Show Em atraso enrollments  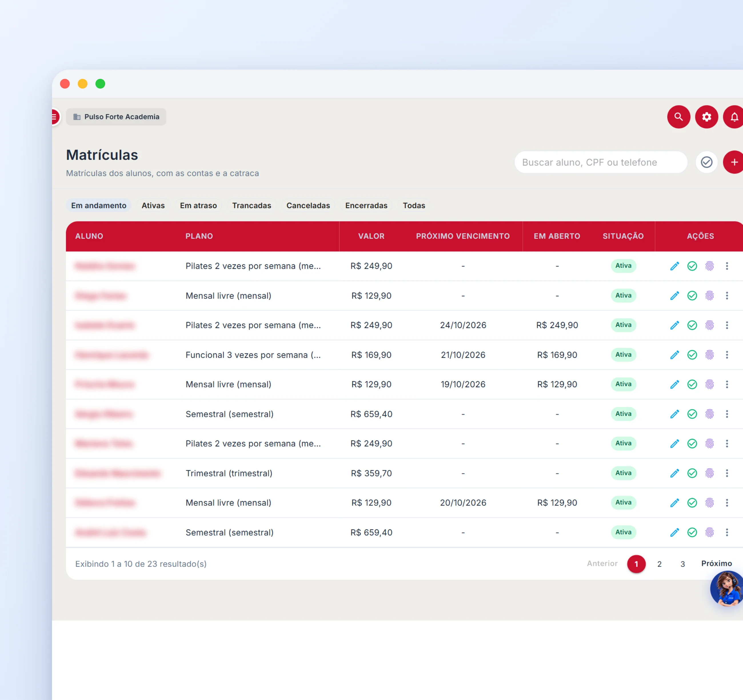[198, 205]
